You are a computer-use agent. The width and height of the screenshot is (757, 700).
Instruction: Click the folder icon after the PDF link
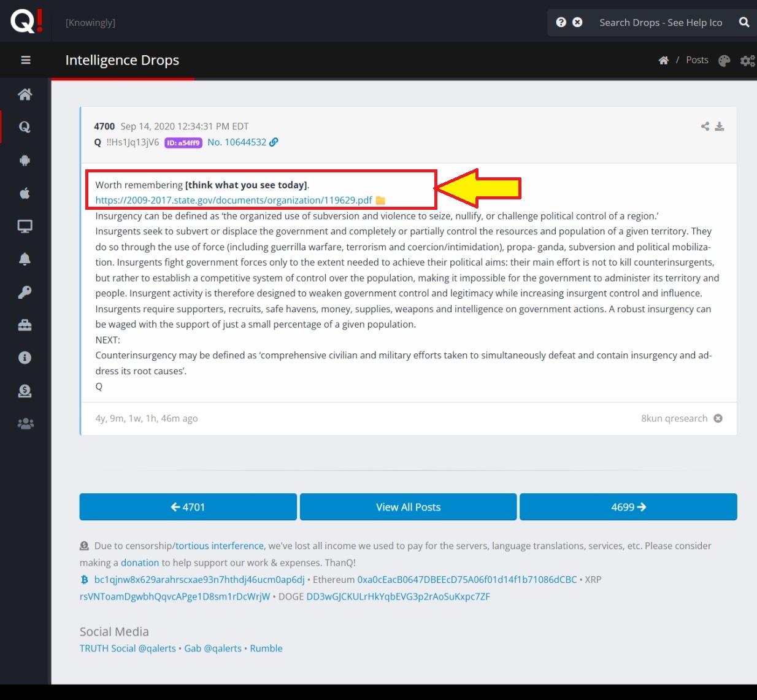[380, 201]
